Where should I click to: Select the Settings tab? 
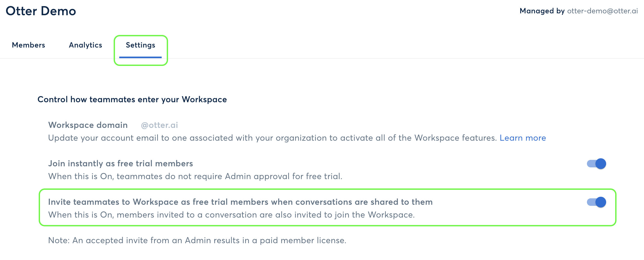click(140, 45)
